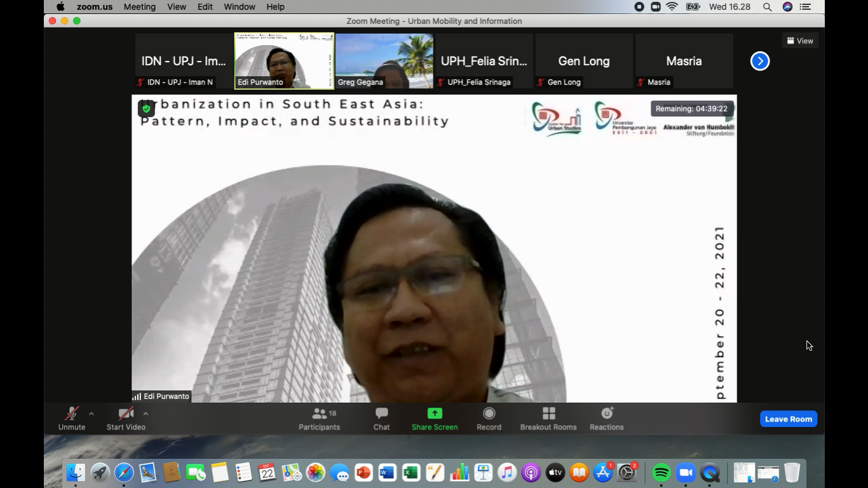Open the zoom.us application menu
Image resolution: width=868 pixels, height=488 pixels.
(x=94, y=6)
